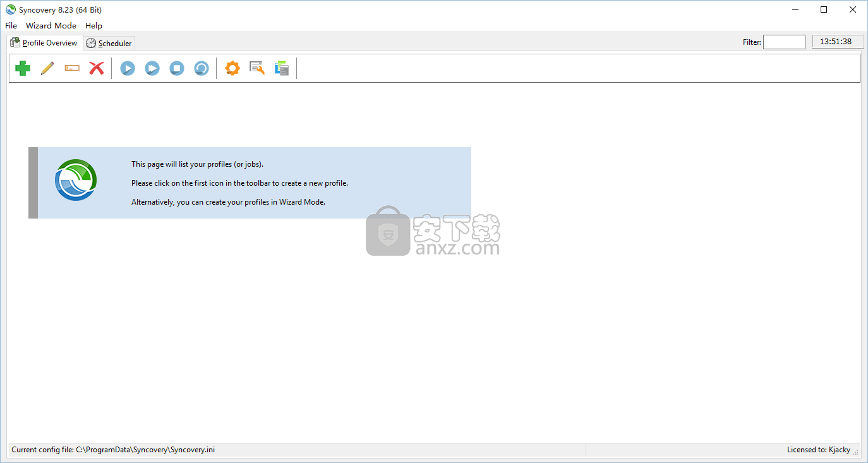868x463 pixels.
Task: Click the blue circular refresh icon
Action: tap(202, 68)
